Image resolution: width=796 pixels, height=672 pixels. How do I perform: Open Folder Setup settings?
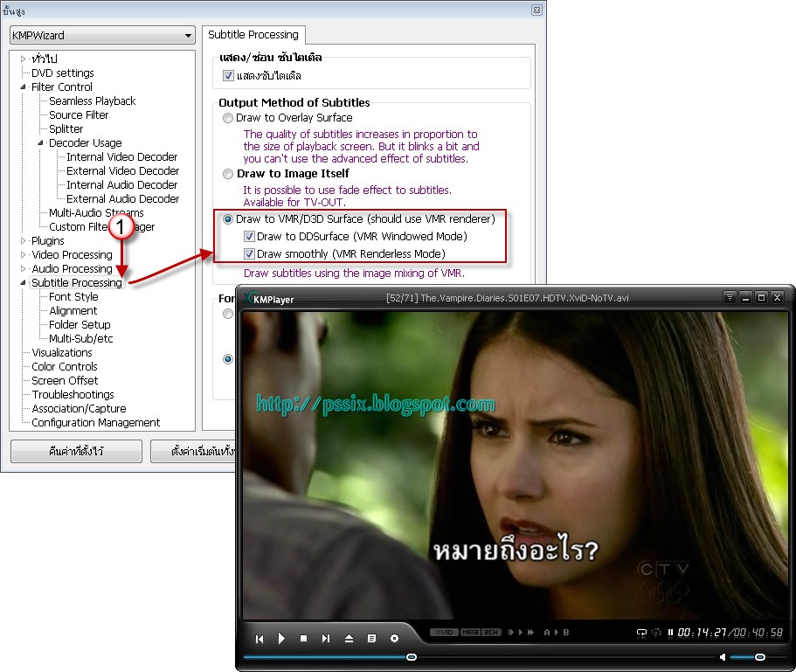(x=80, y=324)
